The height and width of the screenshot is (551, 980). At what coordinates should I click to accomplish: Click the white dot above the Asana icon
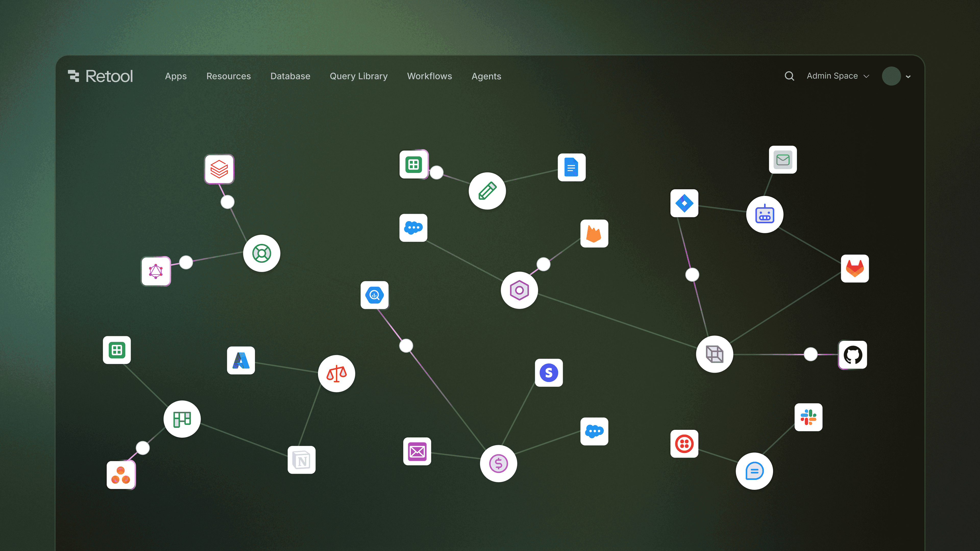click(x=143, y=448)
